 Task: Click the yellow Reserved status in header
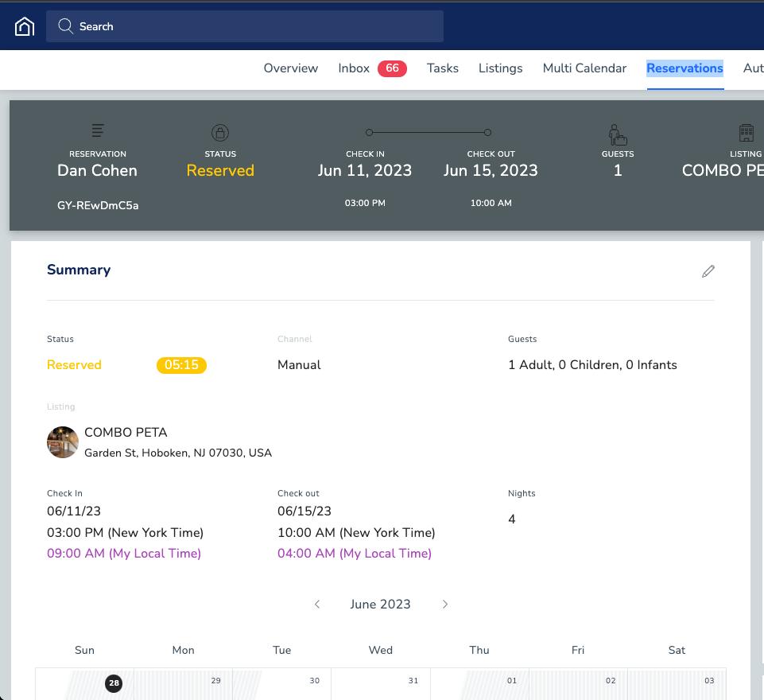[220, 170]
